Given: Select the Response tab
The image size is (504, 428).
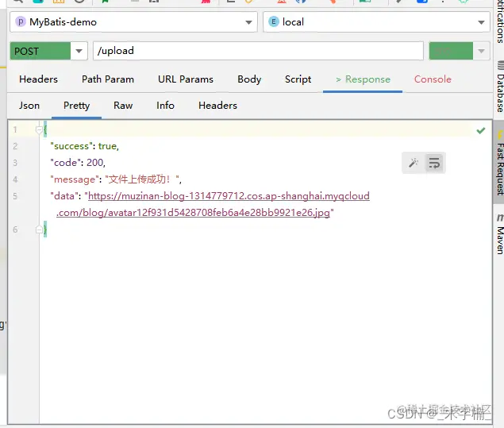Looking at the screenshot, I should pos(363,79).
